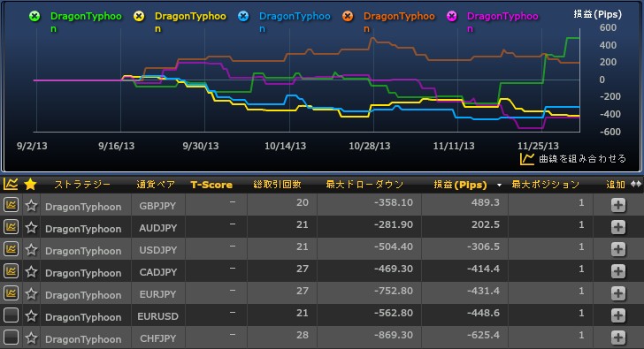This screenshot has height=349, width=644.
Task: Favorite the CADJPY strategy star
Action: (x=31, y=271)
